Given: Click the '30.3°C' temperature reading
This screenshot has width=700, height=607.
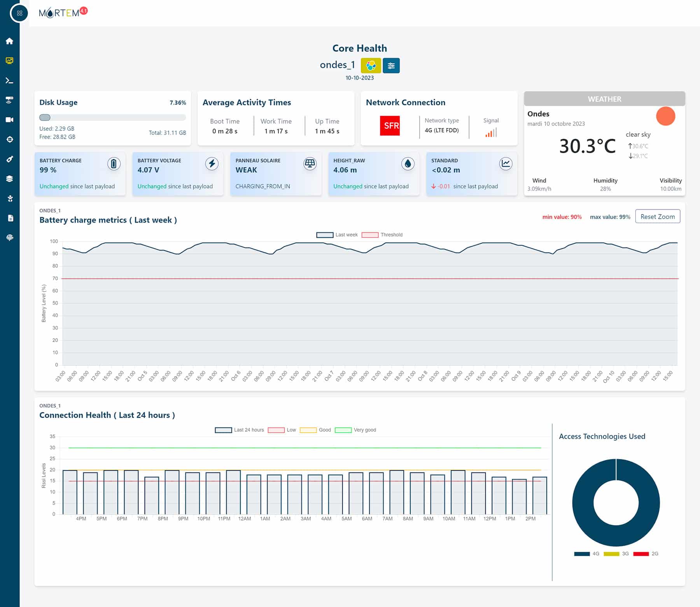Looking at the screenshot, I should (588, 146).
